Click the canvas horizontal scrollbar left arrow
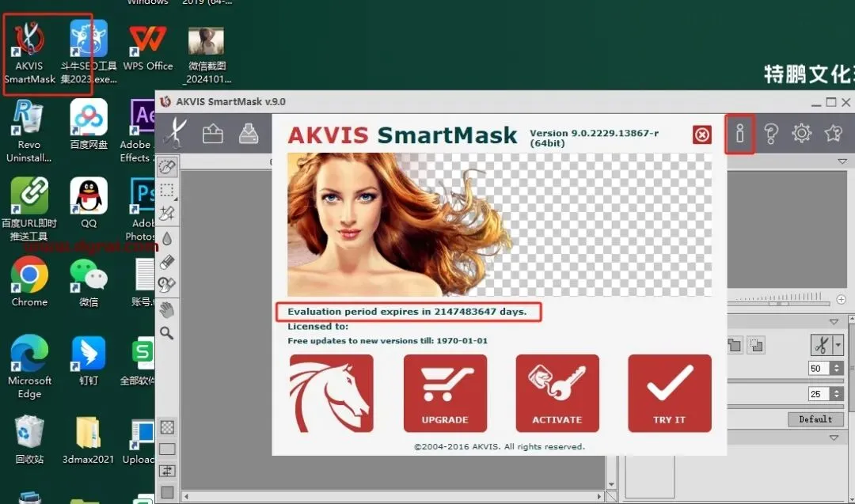 tap(187, 496)
